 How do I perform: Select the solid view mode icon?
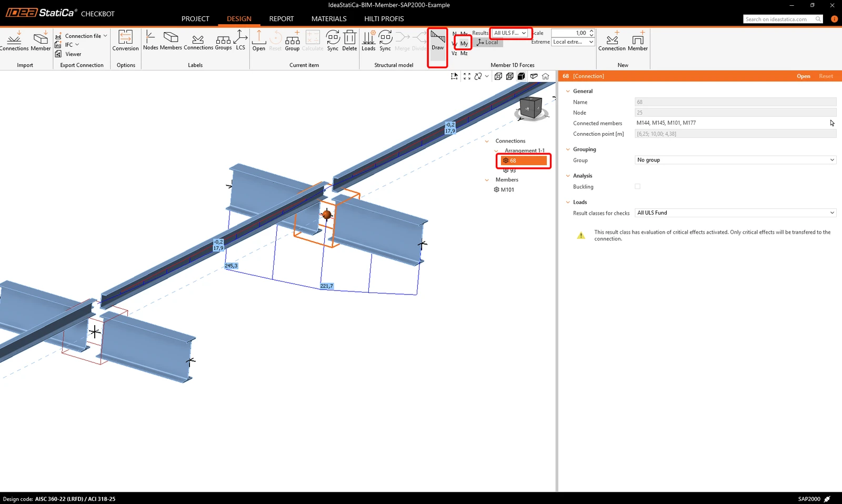click(x=522, y=76)
